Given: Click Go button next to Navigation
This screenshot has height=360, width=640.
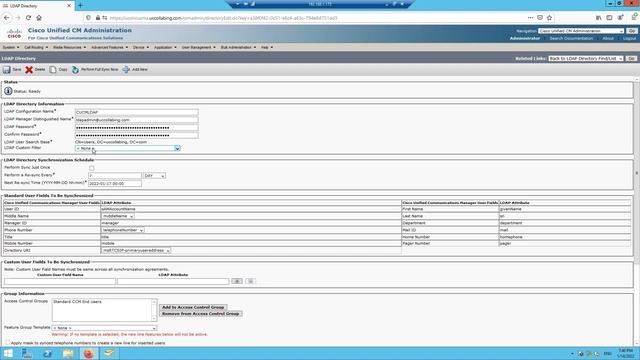Looking at the screenshot, I should (632, 31).
